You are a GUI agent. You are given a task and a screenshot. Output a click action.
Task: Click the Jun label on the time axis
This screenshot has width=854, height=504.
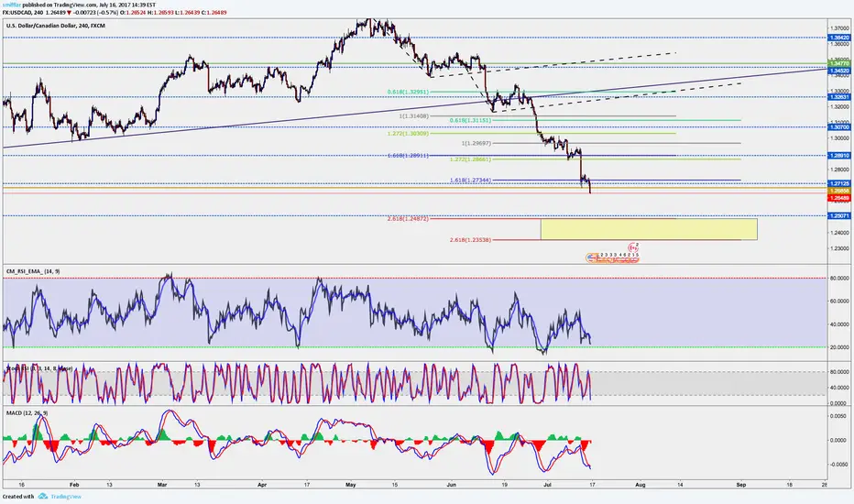tap(451, 485)
